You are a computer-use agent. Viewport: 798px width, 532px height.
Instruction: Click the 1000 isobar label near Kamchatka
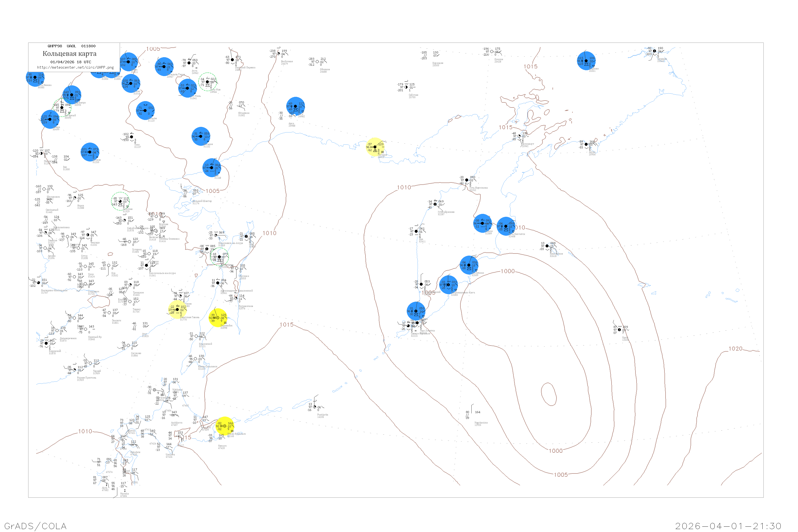pyautogui.click(x=508, y=271)
